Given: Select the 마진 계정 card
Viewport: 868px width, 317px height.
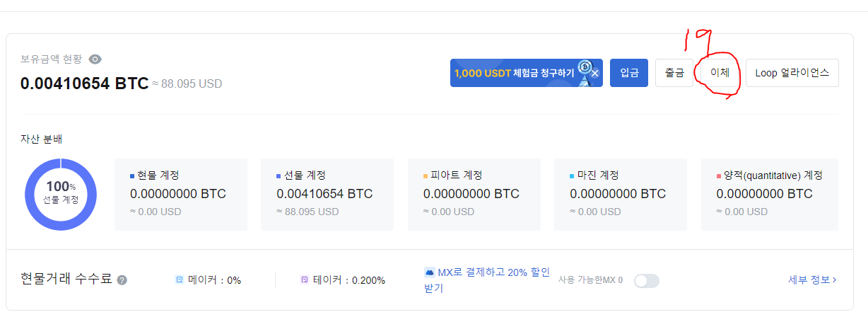Looking at the screenshot, I should (621, 194).
